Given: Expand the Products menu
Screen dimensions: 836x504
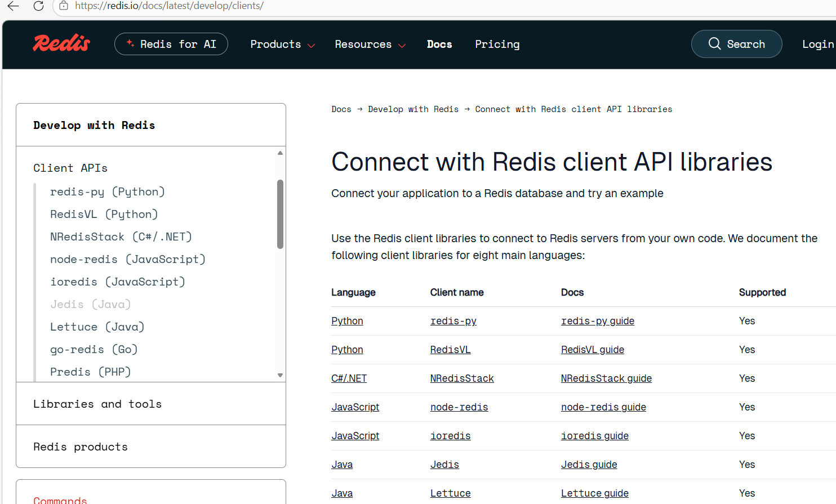Looking at the screenshot, I should (282, 44).
